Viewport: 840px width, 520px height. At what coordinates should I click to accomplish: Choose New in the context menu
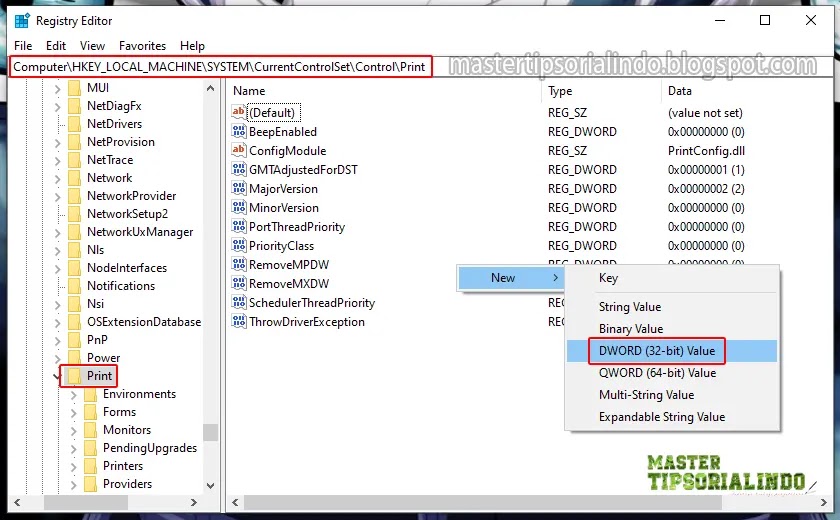pos(511,277)
